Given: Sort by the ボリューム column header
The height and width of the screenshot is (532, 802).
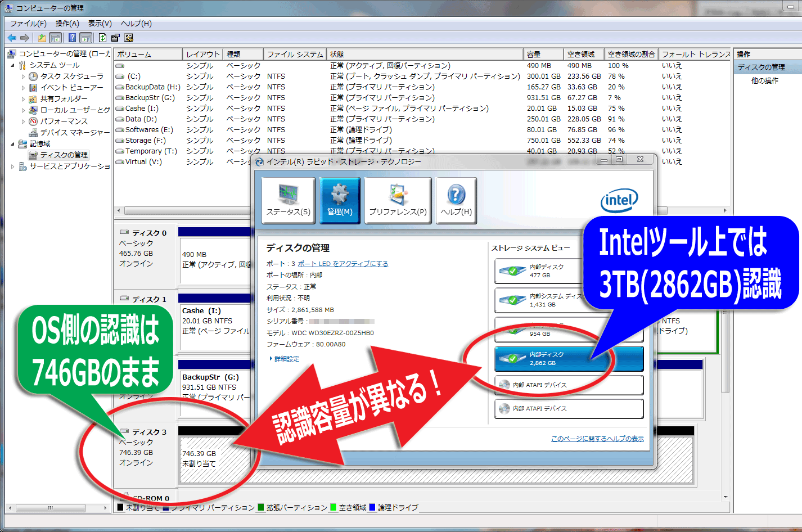Looking at the screenshot, I should tap(148, 55).
